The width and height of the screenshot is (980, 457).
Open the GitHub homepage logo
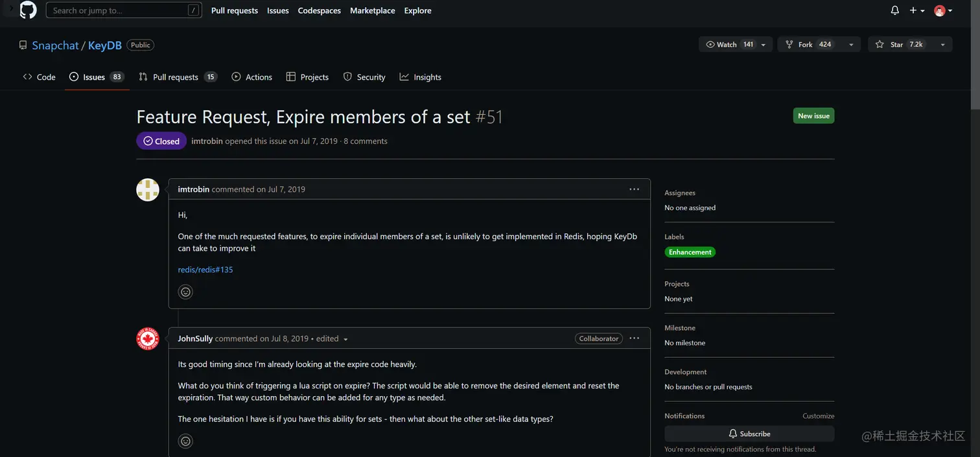(29, 10)
